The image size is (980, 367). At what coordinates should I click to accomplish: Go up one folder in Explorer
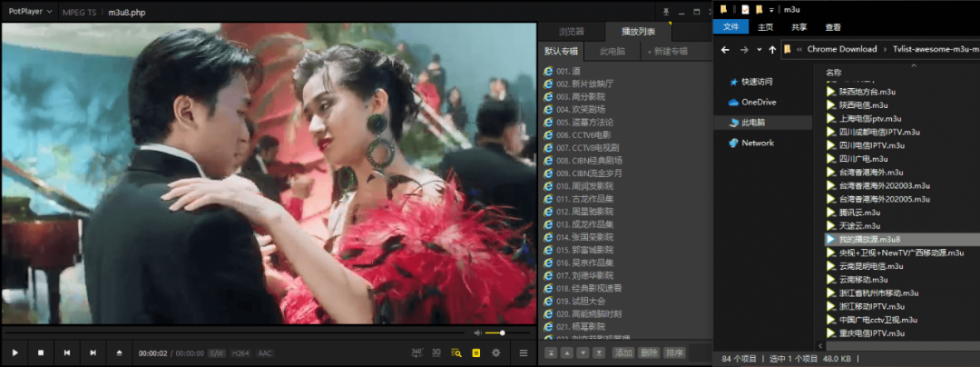click(x=772, y=49)
